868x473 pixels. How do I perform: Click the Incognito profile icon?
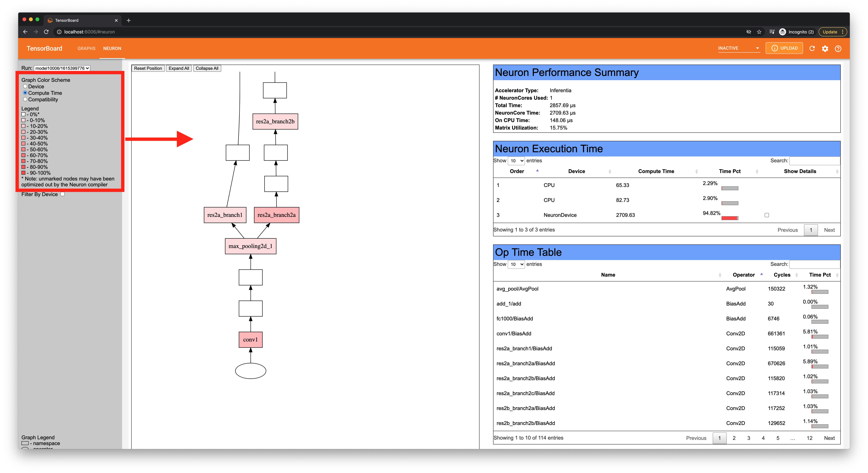point(782,32)
